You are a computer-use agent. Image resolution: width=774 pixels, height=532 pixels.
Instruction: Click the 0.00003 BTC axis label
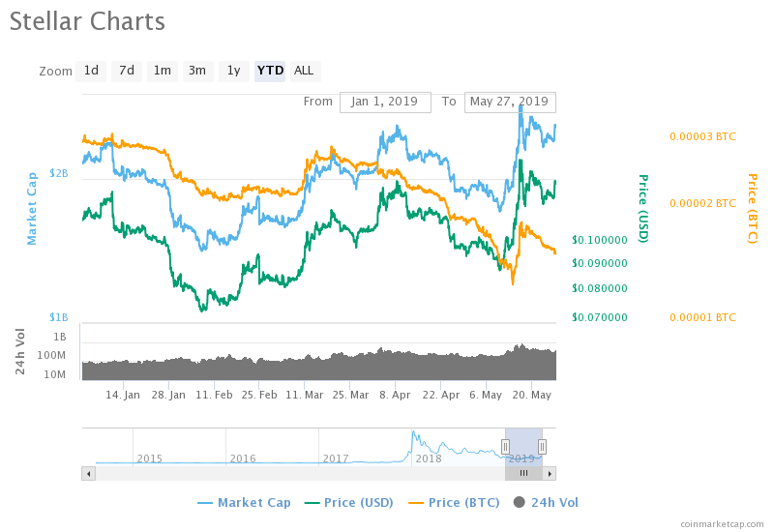702,136
